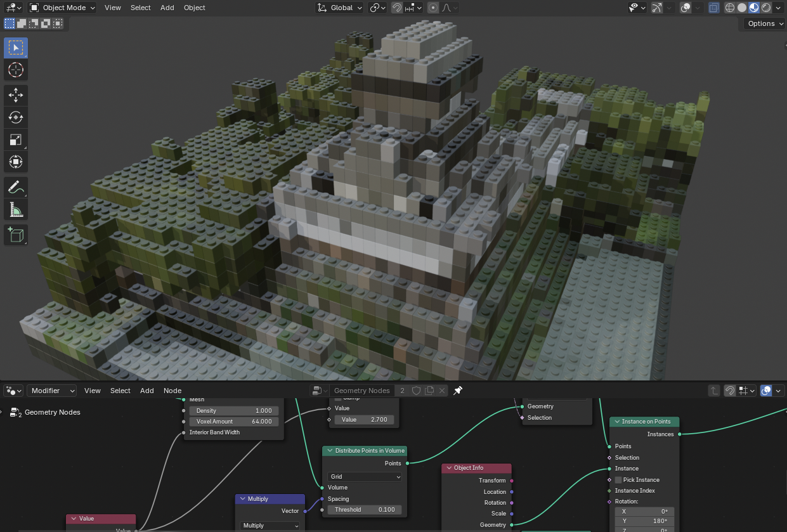Enable the Pick Instance checkbox
Viewport: 787px width, 532px height.
(x=618, y=480)
